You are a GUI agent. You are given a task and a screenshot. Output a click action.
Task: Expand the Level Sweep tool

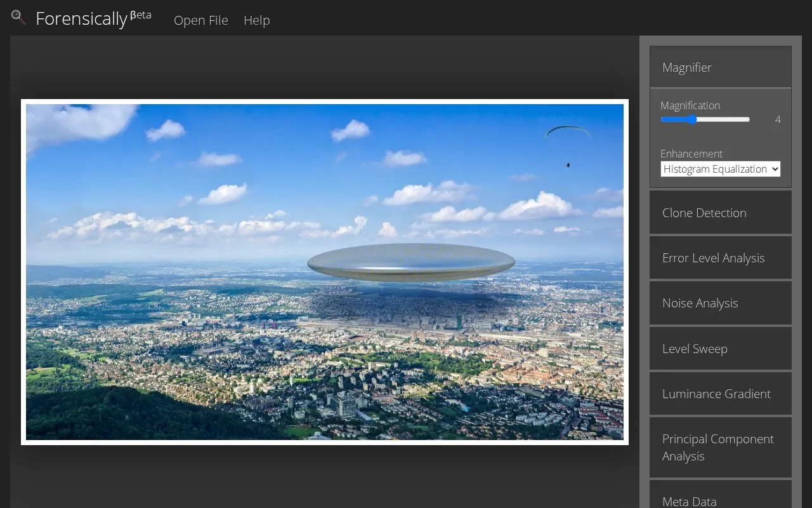click(x=721, y=349)
